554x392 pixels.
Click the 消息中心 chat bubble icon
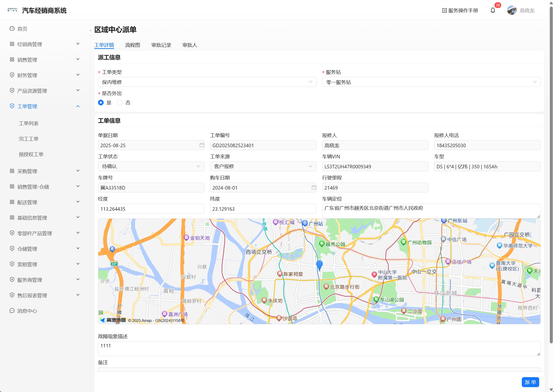point(12,311)
